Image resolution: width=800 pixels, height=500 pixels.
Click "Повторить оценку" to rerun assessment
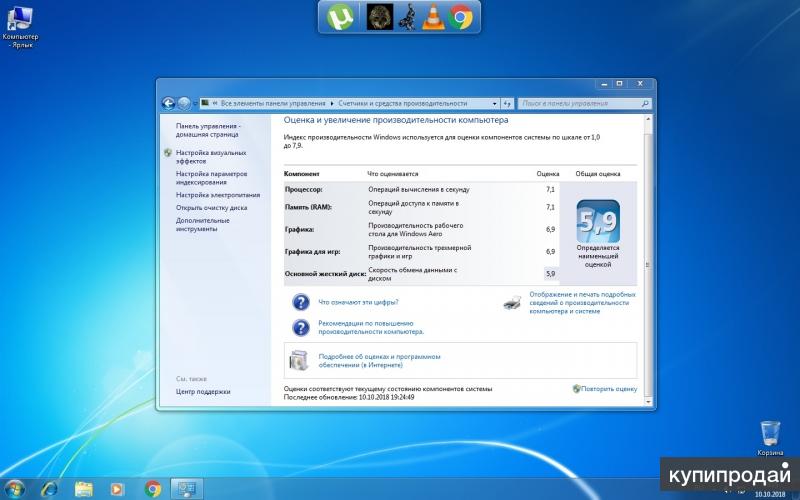[609, 388]
